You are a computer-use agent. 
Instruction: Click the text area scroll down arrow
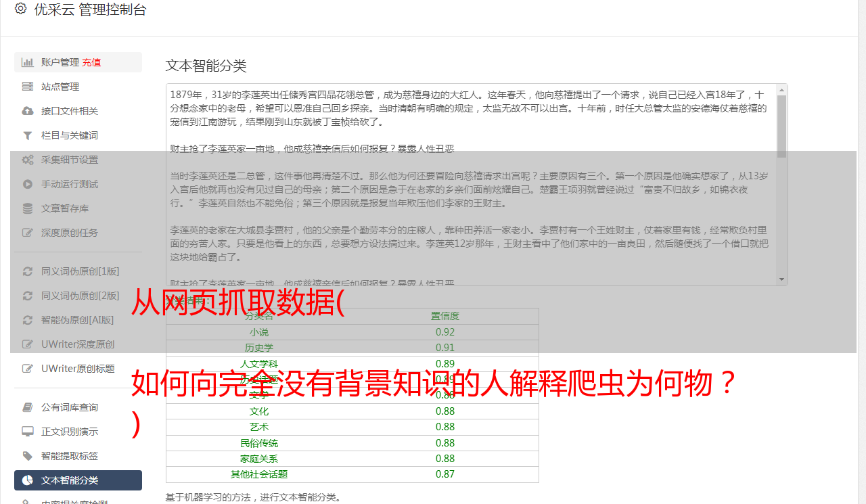tap(782, 279)
